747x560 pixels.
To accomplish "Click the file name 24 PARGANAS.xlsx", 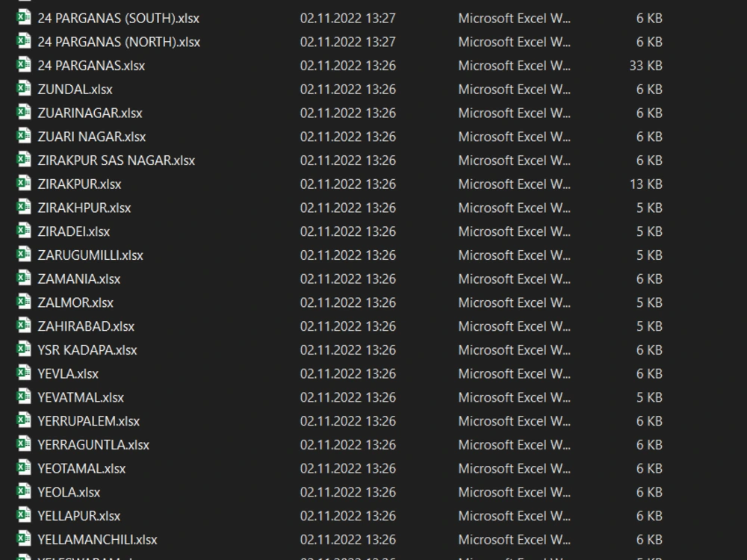I will tap(91, 66).
